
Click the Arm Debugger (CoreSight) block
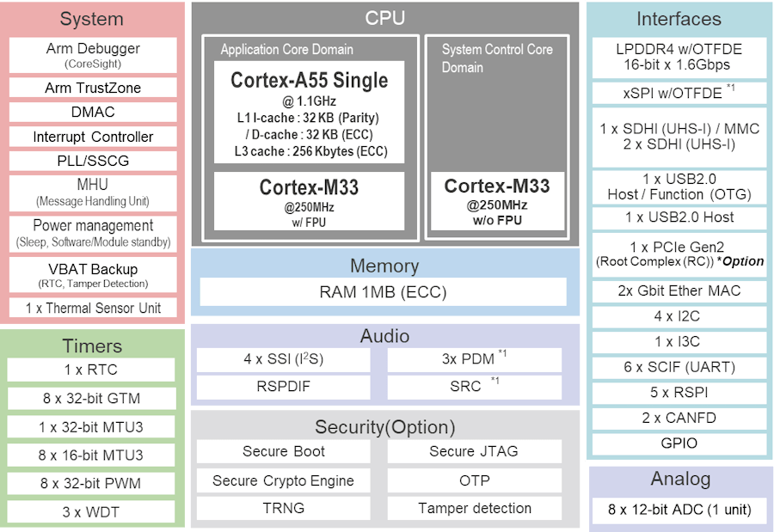tap(93, 55)
